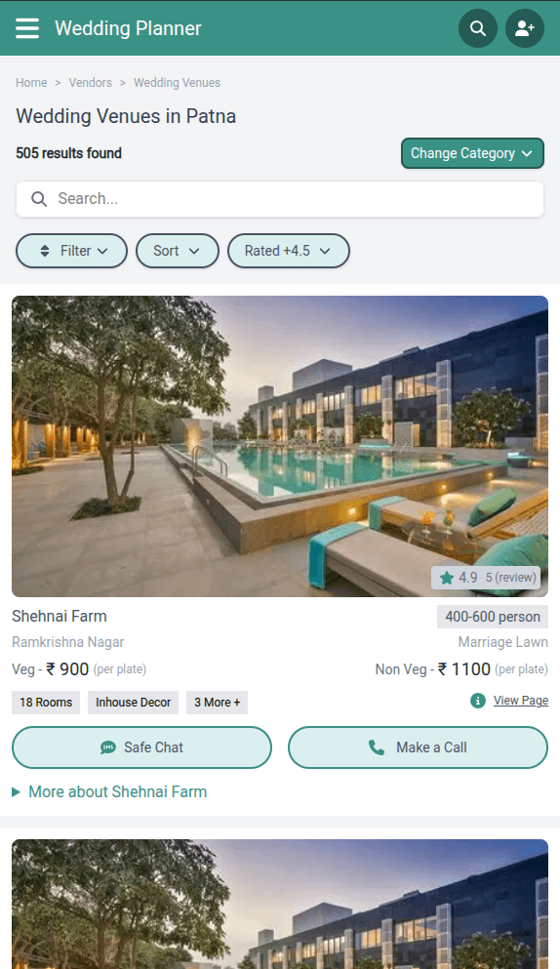Screen dimensions: 560x969
Task: Open the Wedding Venues breadcrumb link
Action: pyautogui.click(x=177, y=83)
